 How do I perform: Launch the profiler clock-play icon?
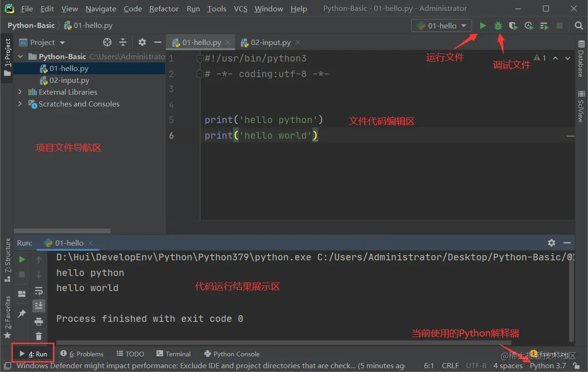coord(528,26)
